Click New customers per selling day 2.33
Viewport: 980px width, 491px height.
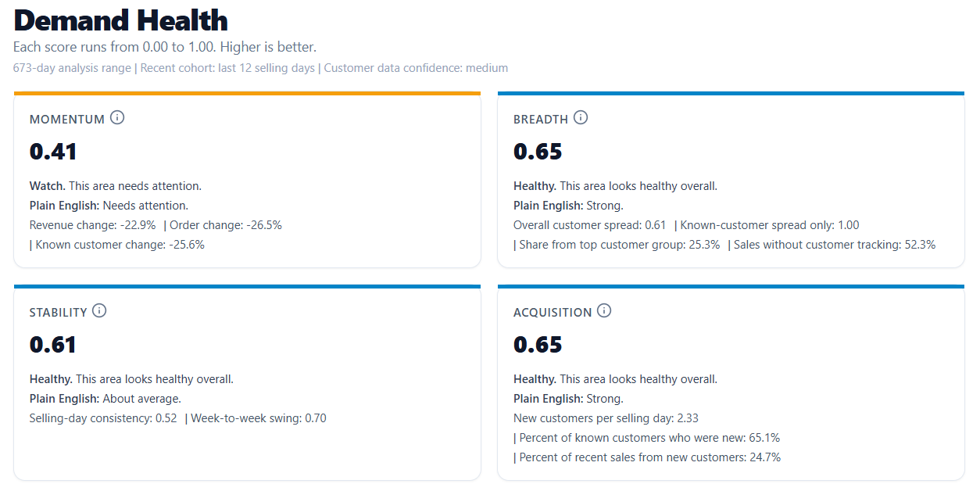[606, 418]
